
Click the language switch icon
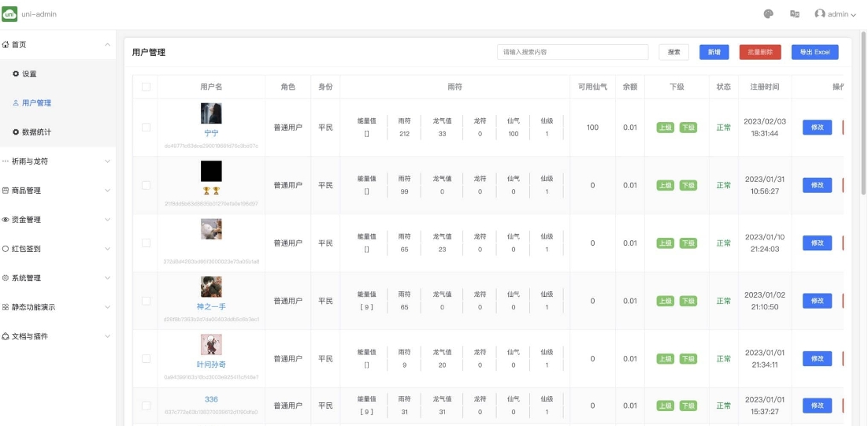pos(795,14)
